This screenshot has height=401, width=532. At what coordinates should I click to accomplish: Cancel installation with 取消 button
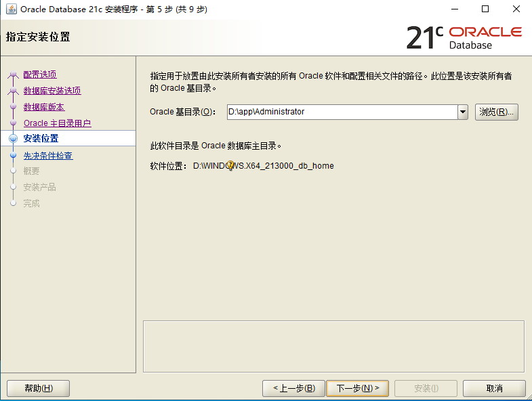tap(494, 388)
